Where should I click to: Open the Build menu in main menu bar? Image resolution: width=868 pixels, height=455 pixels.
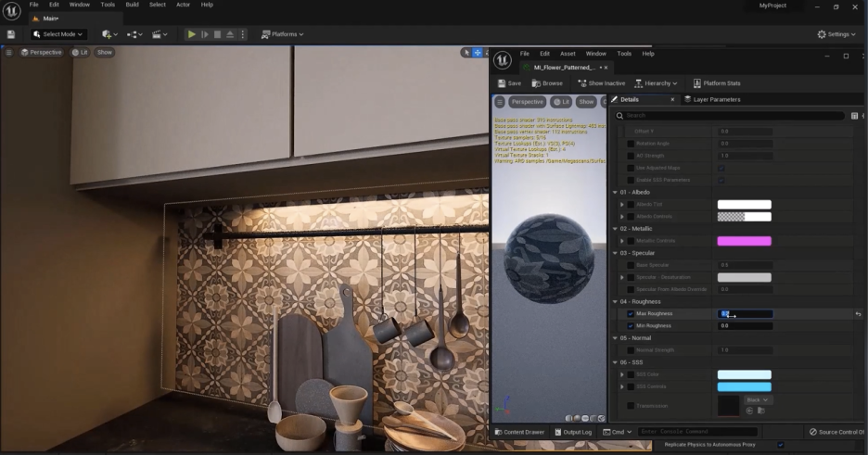tap(132, 5)
